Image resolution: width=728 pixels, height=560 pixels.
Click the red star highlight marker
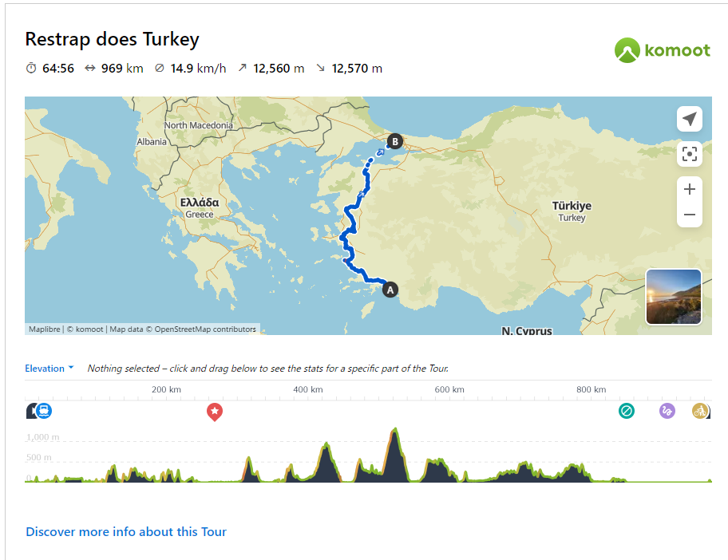pyautogui.click(x=215, y=412)
